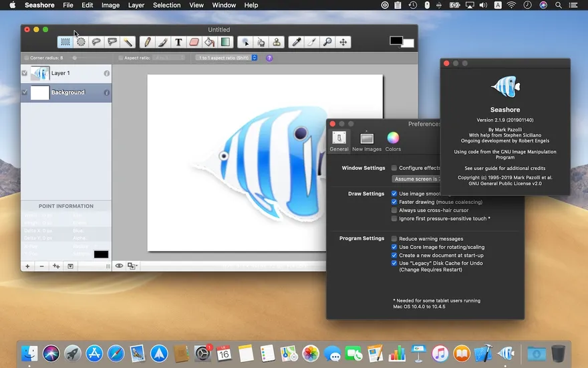
Task: Open info for Layer 1
Action: [107, 74]
